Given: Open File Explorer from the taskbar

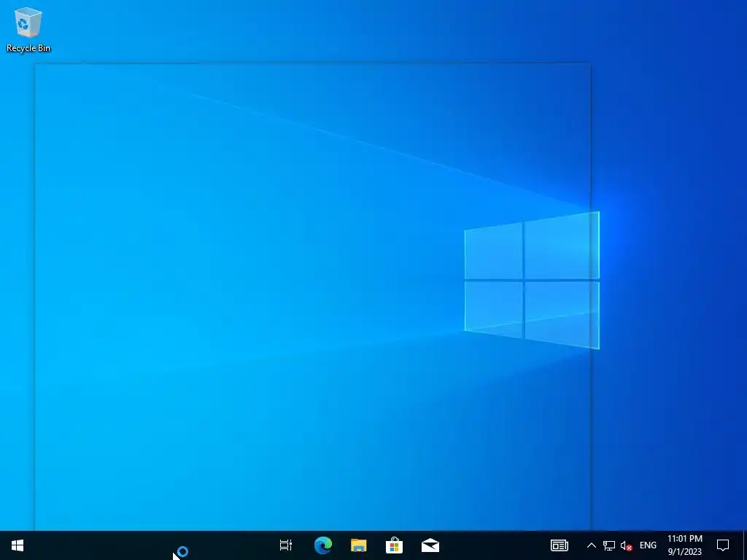Looking at the screenshot, I should click(x=359, y=545).
